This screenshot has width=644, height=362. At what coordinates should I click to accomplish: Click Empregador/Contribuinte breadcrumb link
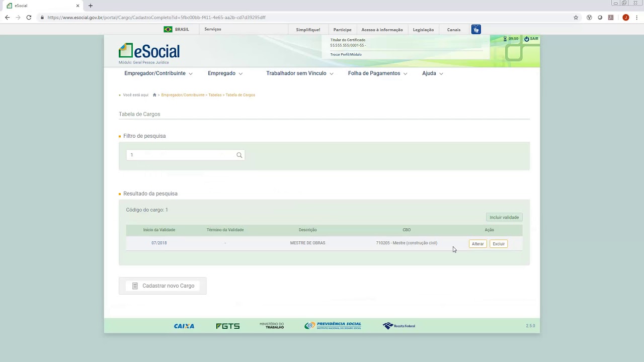(x=183, y=95)
